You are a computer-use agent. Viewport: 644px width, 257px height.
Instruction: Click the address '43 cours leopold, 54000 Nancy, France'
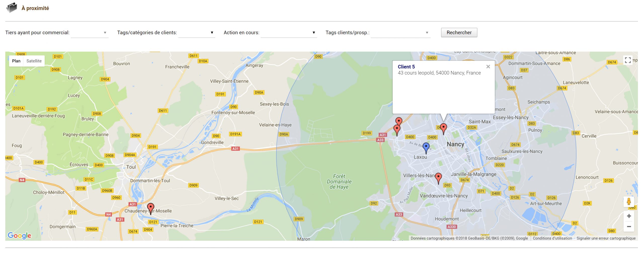tap(439, 73)
